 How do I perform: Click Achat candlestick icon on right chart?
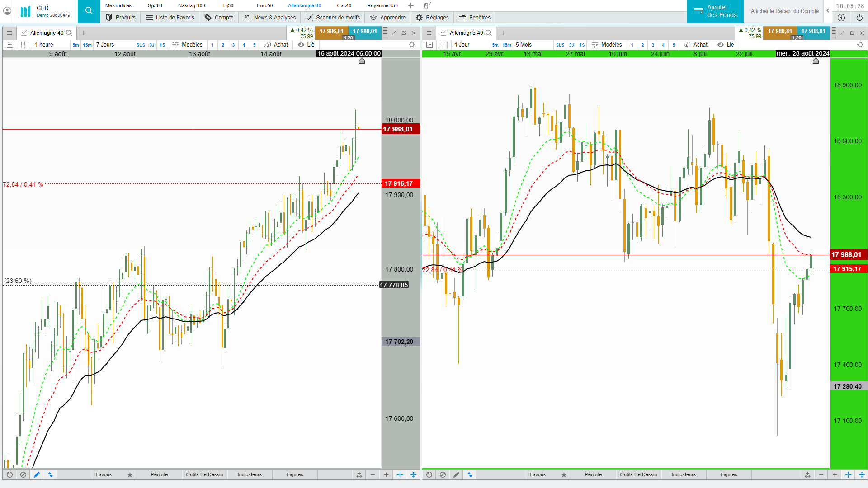(687, 45)
